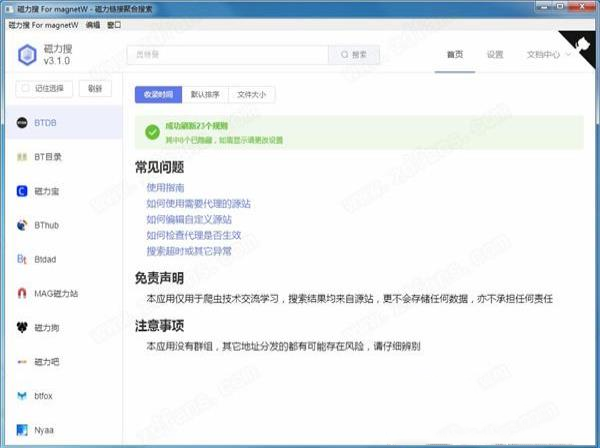Select the BThub source label
The height and width of the screenshot is (448, 600).
coord(46,225)
